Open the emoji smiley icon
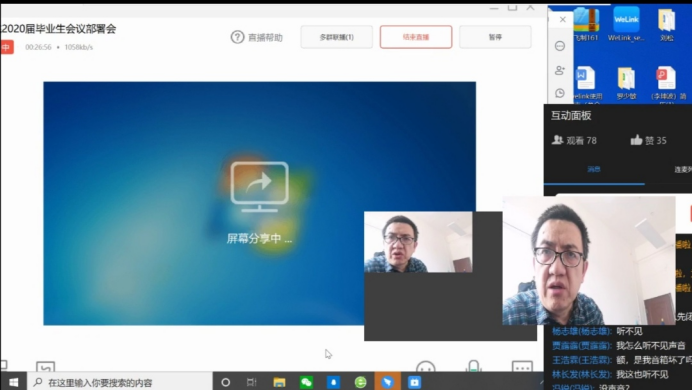The width and height of the screenshot is (693, 390). [x=426, y=367]
